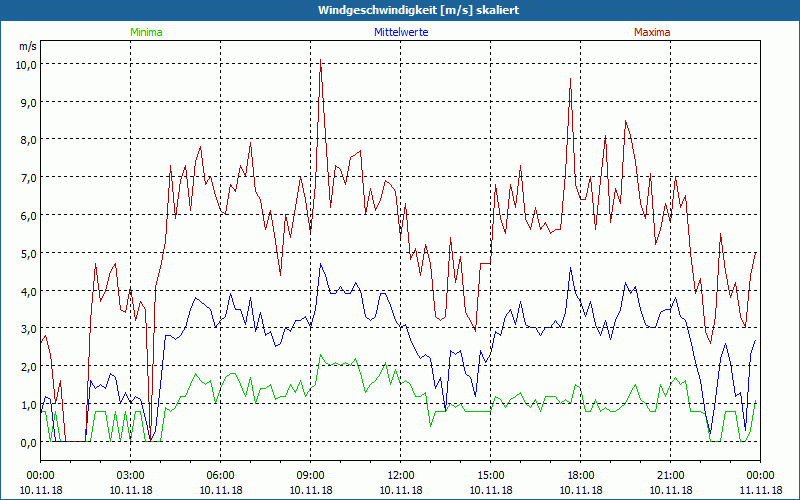The height and width of the screenshot is (500, 800).
Task: Click the 11.11.18 date label
Action: point(761,491)
